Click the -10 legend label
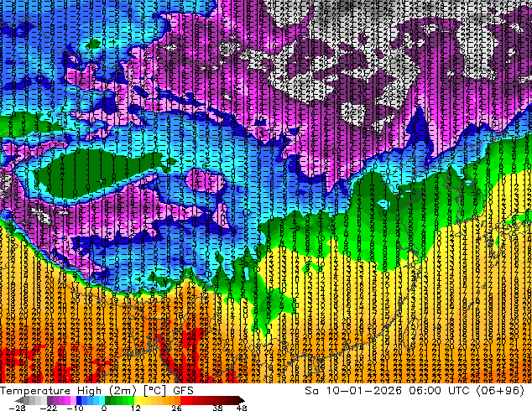 coord(76,408)
